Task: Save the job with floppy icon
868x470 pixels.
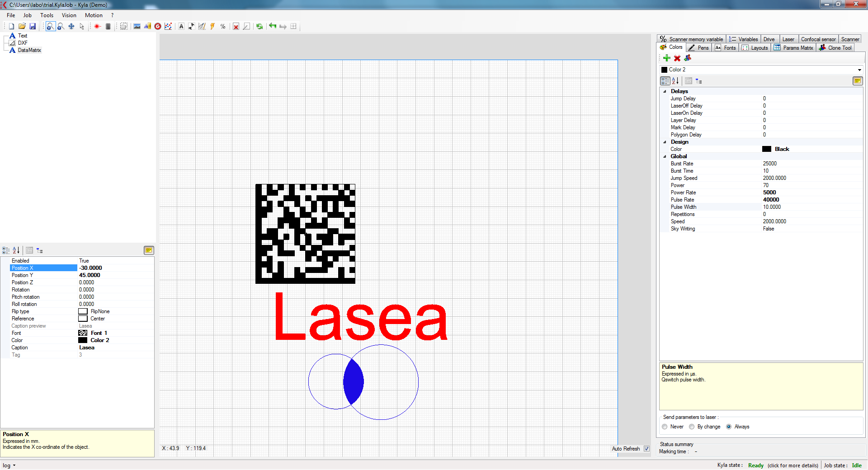Action: click(33, 26)
